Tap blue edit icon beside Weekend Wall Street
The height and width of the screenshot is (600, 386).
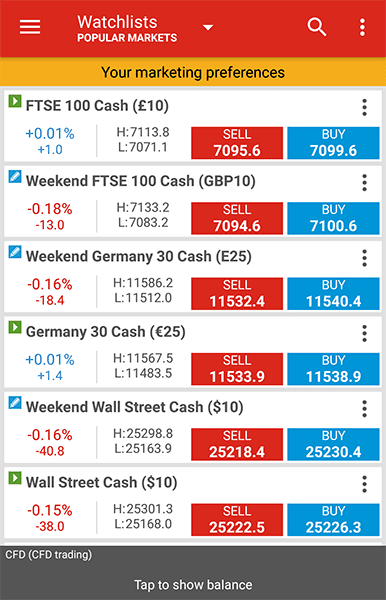(x=15, y=403)
